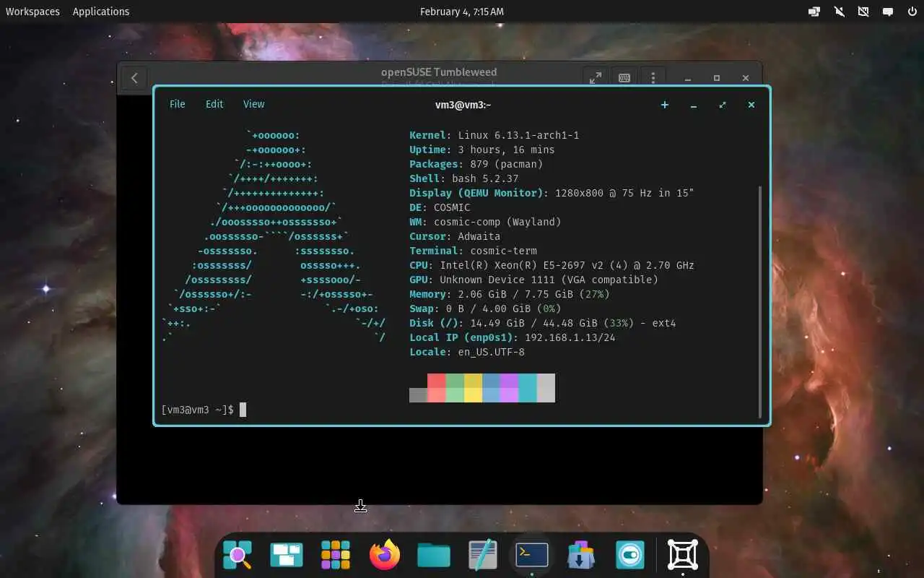The image size is (924, 578).
Task: Click the virtual machine Boxes icon in dock
Action: click(x=683, y=555)
